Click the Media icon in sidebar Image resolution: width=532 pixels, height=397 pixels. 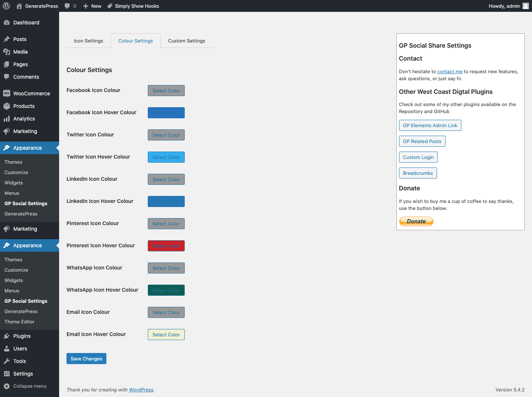point(7,52)
